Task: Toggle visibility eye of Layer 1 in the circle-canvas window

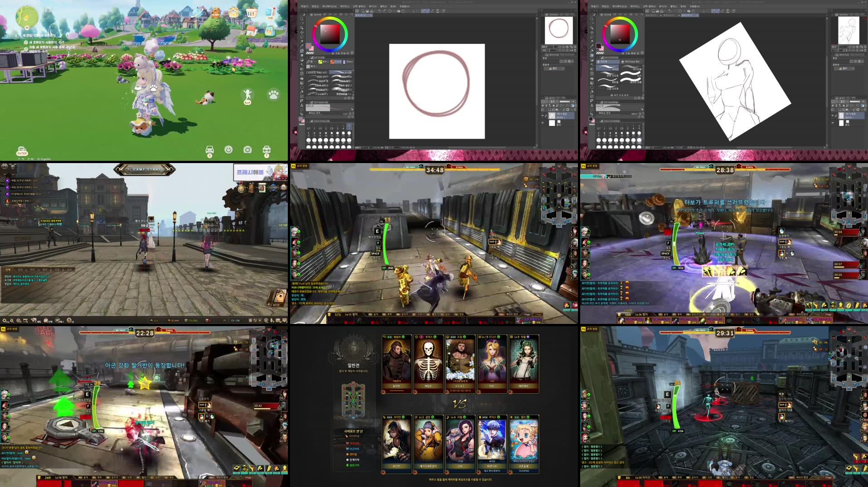Action: click(x=543, y=116)
